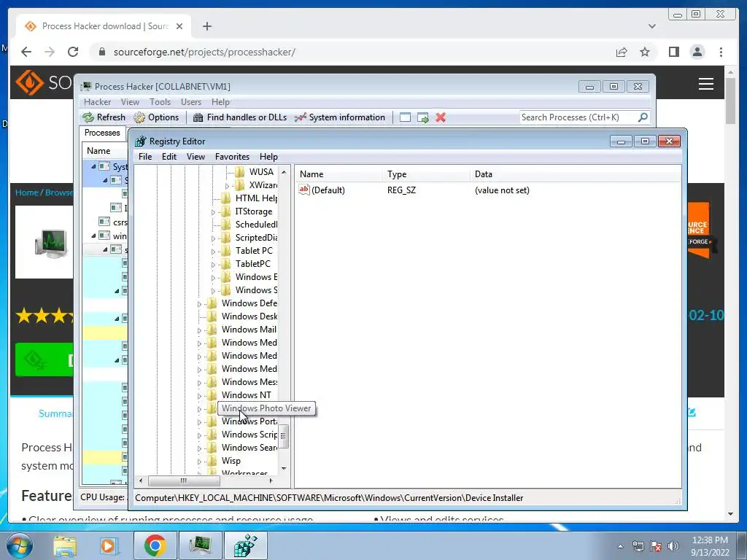The height and width of the screenshot is (560, 747).
Task: Open Registry Editor View menu
Action: pyautogui.click(x=196, y=157)
